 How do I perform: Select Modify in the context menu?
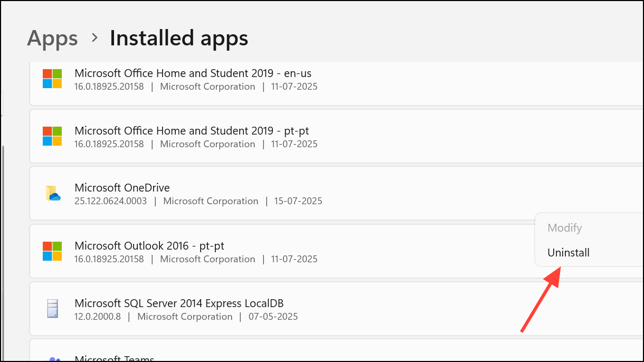click(564, 227)
